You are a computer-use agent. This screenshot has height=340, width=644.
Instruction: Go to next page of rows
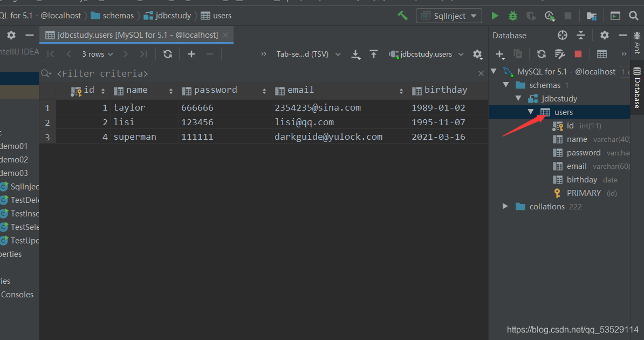125,54
